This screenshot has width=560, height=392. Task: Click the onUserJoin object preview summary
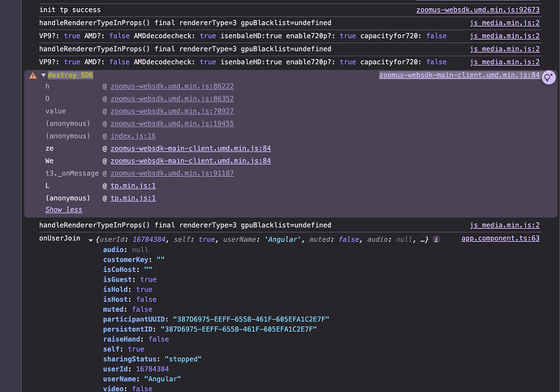pos(262,239)
